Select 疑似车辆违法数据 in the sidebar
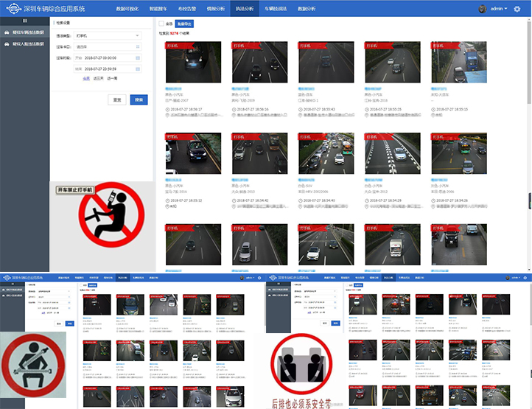This screenshot has height=409, width=532. 25,32
